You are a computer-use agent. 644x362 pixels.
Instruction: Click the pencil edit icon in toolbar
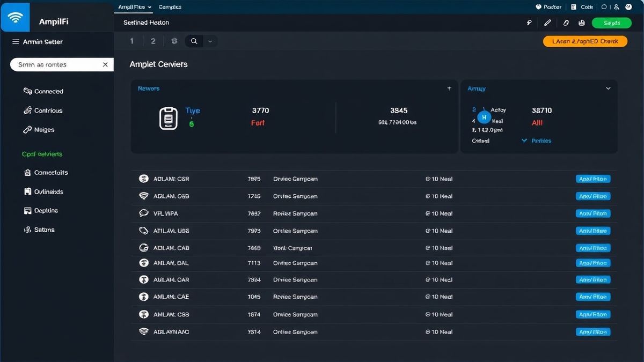coord(547,23)
